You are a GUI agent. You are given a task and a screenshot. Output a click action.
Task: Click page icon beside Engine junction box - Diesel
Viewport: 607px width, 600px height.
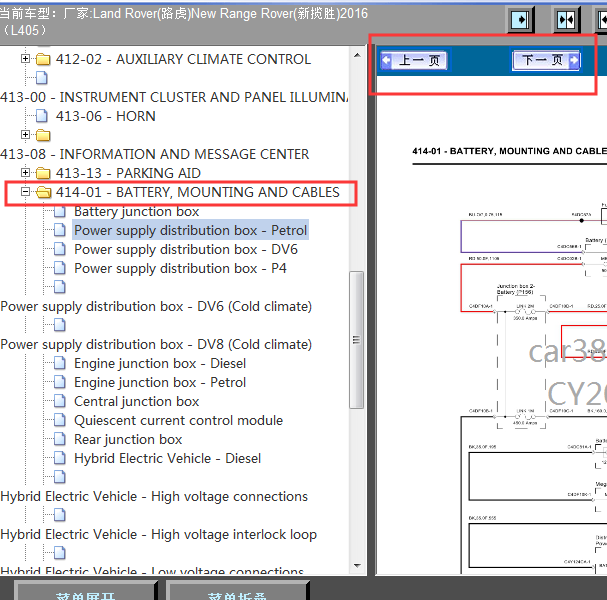tap(60, 362)
